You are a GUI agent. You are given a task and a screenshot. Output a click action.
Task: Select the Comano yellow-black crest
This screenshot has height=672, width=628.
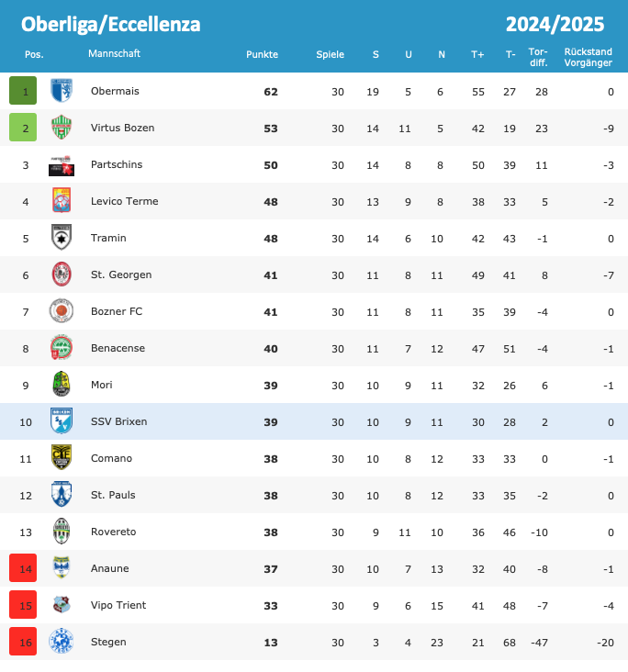(62, 458)
